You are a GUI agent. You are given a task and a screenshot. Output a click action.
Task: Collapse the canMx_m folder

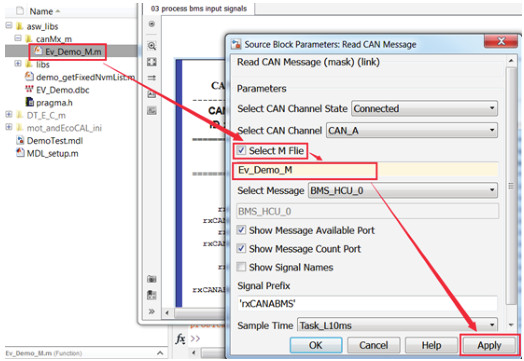point(18,38)
